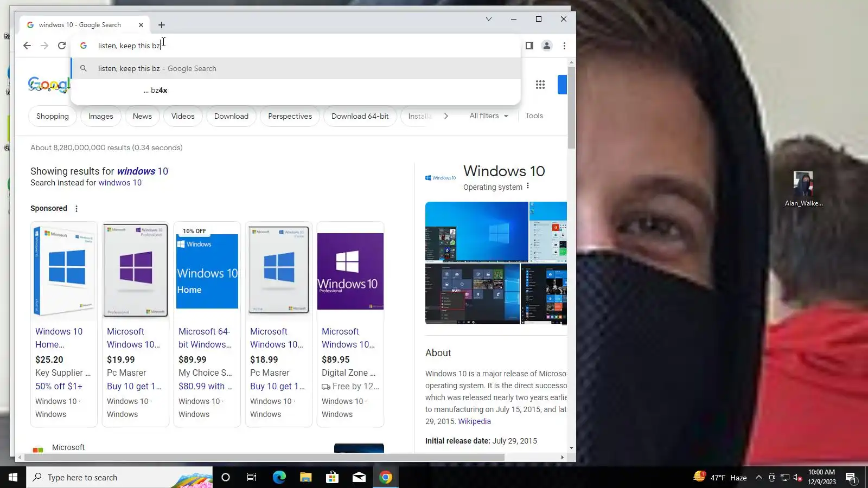Open the notification center icon

tap(851, 478)
